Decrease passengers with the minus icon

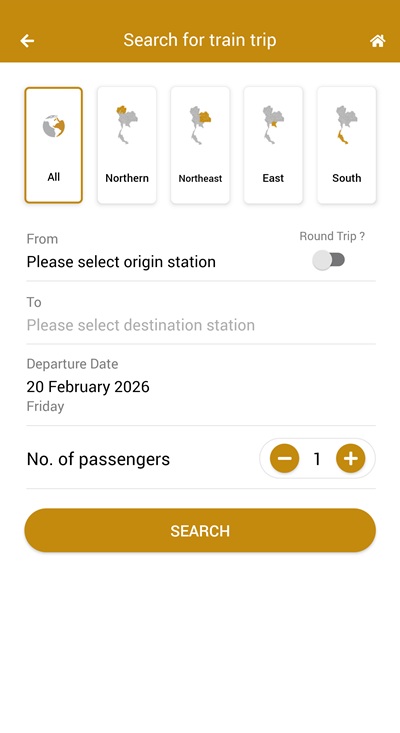(284, 459)
